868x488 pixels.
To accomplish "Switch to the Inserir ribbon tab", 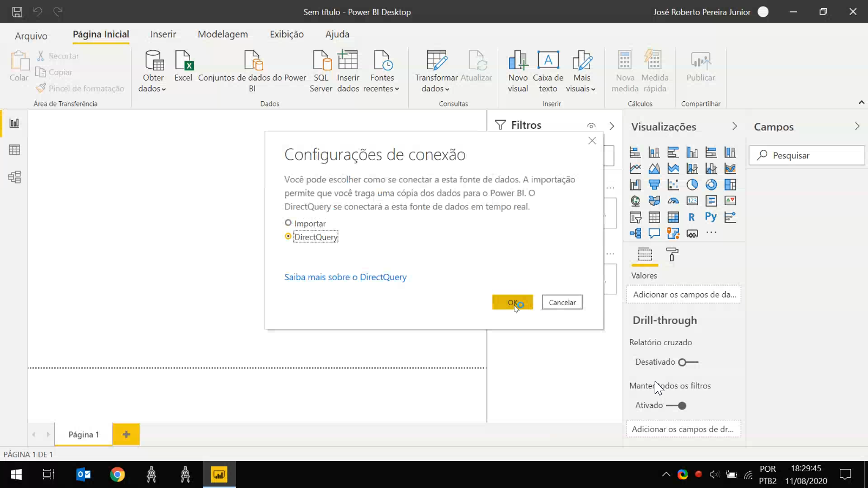I will [163, 34].
